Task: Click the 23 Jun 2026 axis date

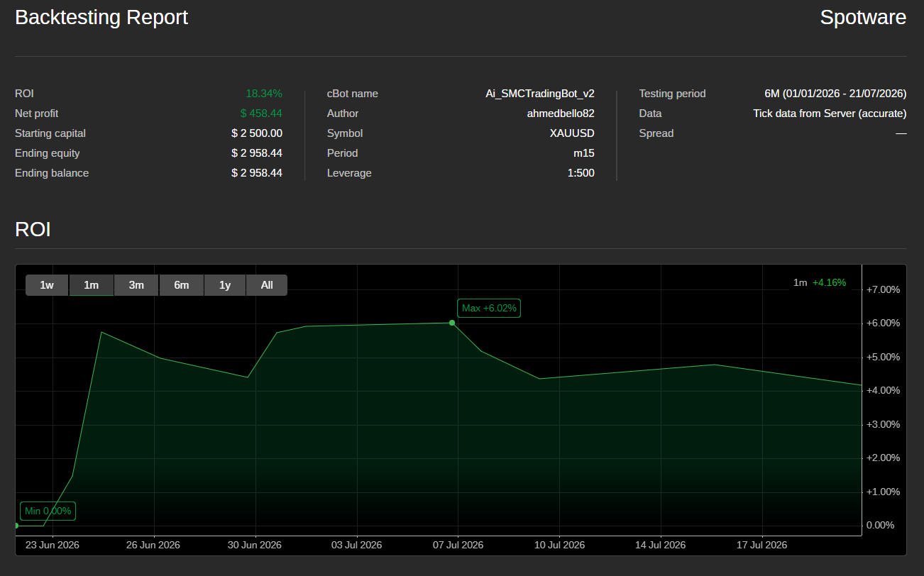Action: (x=53, y=545)
